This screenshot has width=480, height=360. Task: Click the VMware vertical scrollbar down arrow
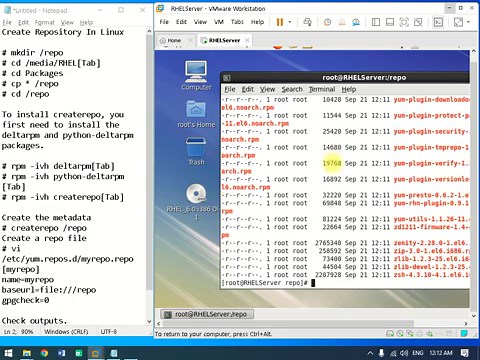click(473, 315)
